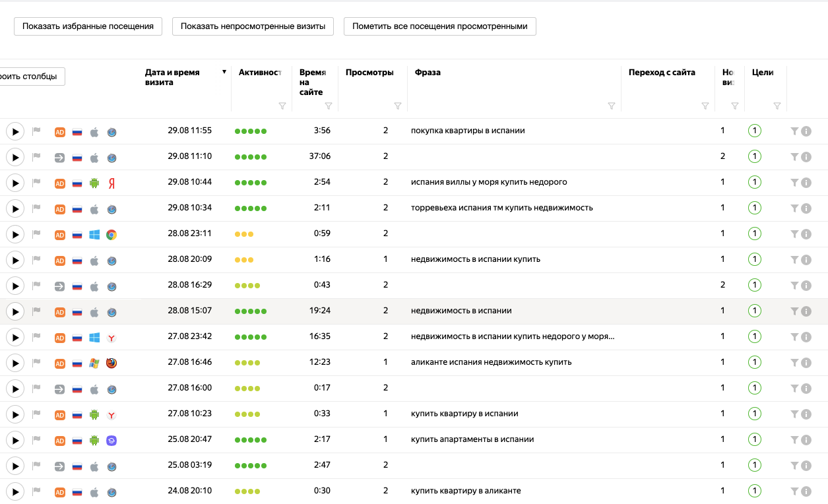The height and width of the screenshot is (504, 828).
Task: Open the filter for the Активность column
Action: (282, 106)
